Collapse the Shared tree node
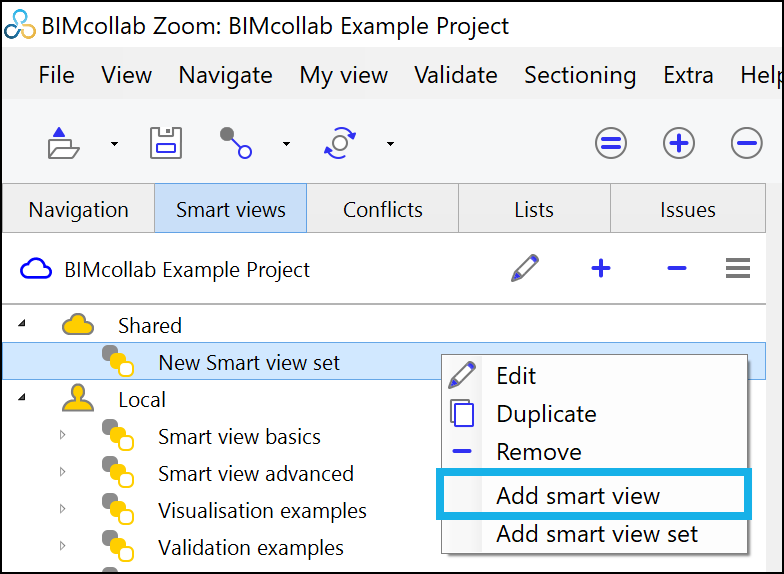The image size is (784, 574). [22, 324]
